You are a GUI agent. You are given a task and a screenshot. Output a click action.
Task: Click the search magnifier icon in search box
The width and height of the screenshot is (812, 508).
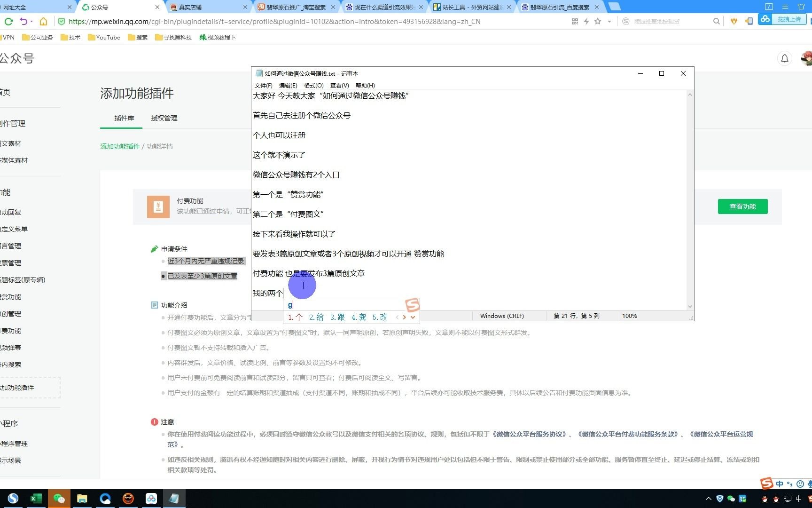717,21
